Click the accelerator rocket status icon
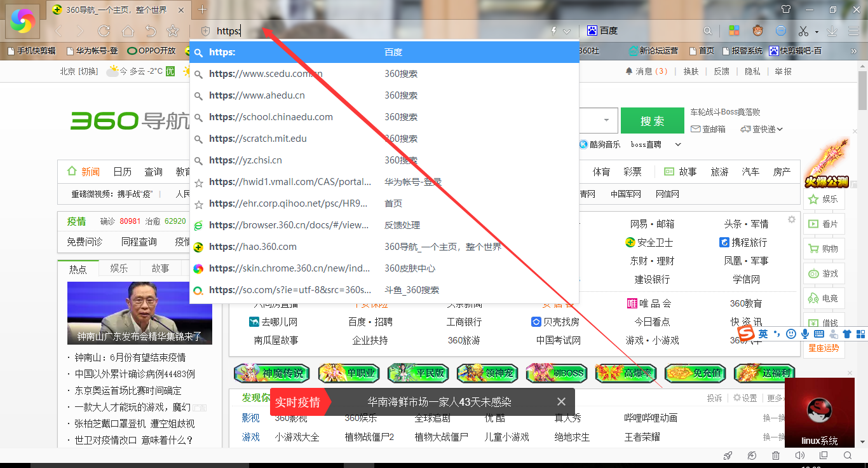Viewport: 868px width, 468px height. 728,455
